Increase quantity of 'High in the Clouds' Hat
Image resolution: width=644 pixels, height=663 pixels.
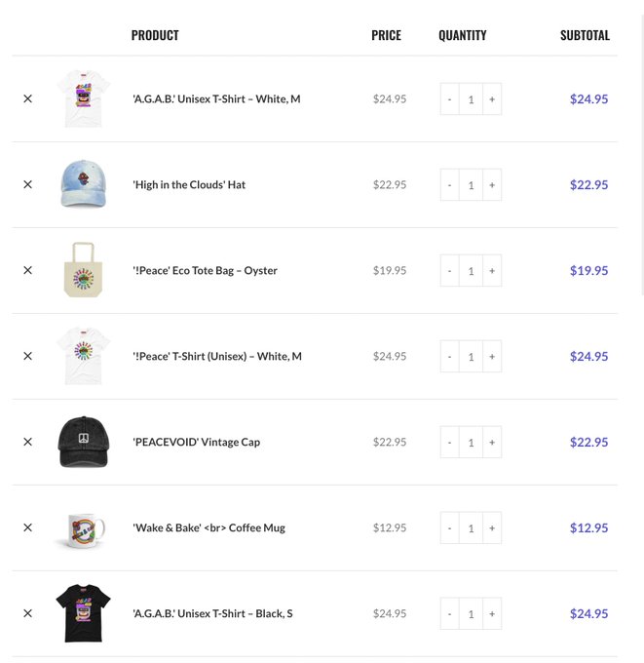click(x=492, y=185)
